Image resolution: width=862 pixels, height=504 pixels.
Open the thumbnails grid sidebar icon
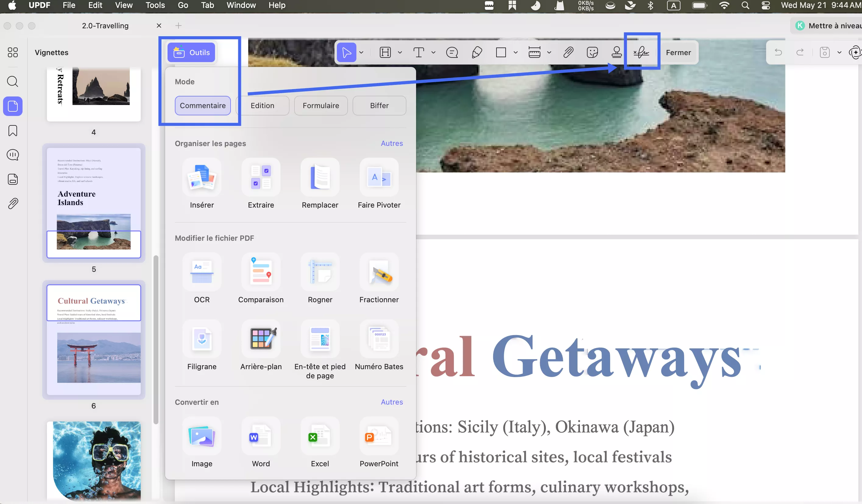13,52
